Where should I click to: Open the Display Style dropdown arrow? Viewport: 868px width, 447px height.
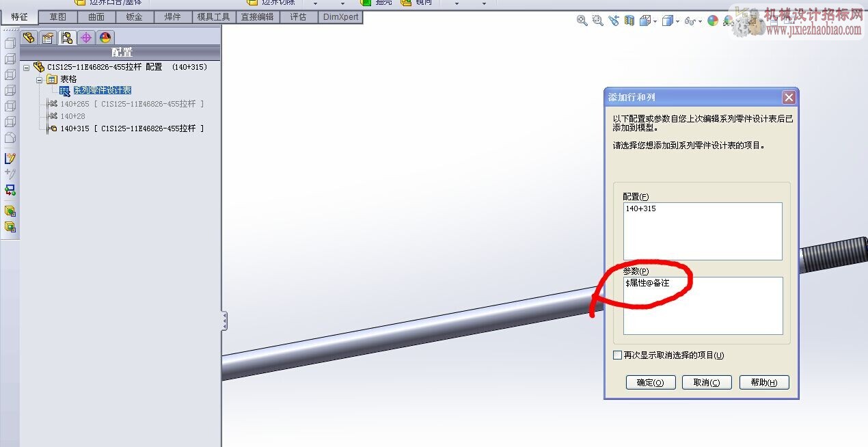pos(678,22)
